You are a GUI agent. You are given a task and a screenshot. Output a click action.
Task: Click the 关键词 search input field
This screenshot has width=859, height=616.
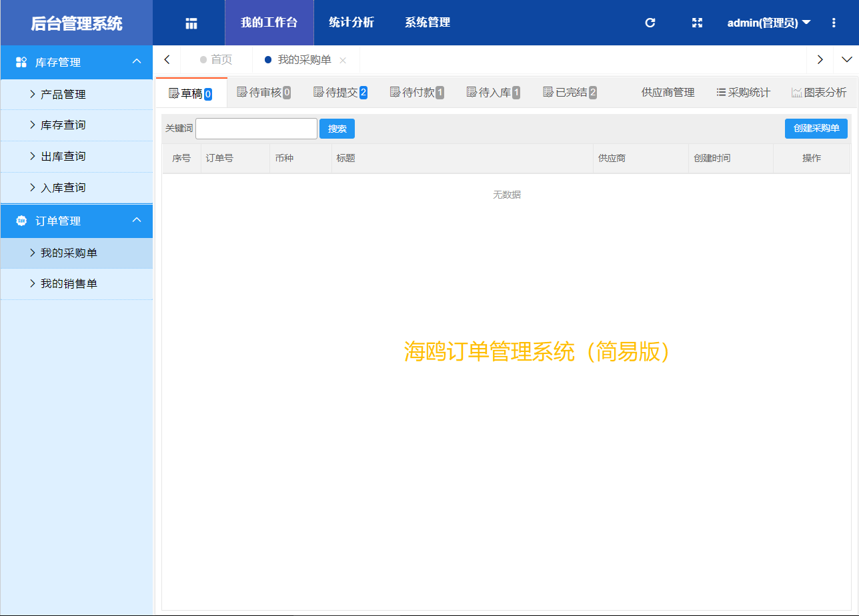(256, 129)
